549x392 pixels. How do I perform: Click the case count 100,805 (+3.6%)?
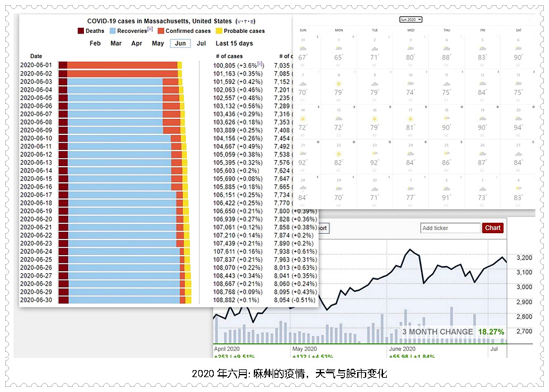pos(238,65)
